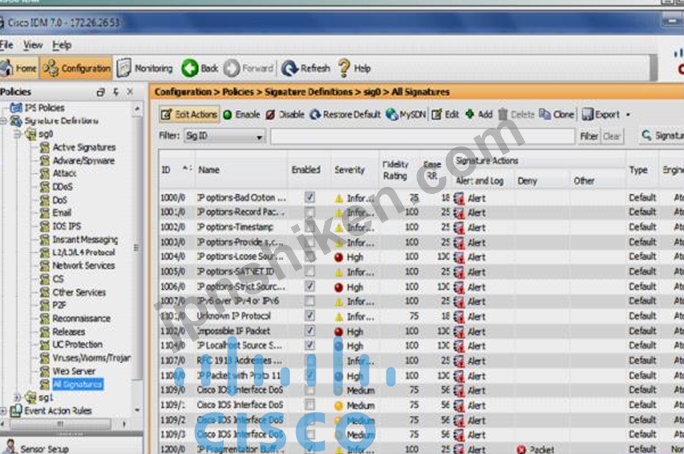Open the Configuration section
This screenshot has width=684, height=454.
click(76, 68)
